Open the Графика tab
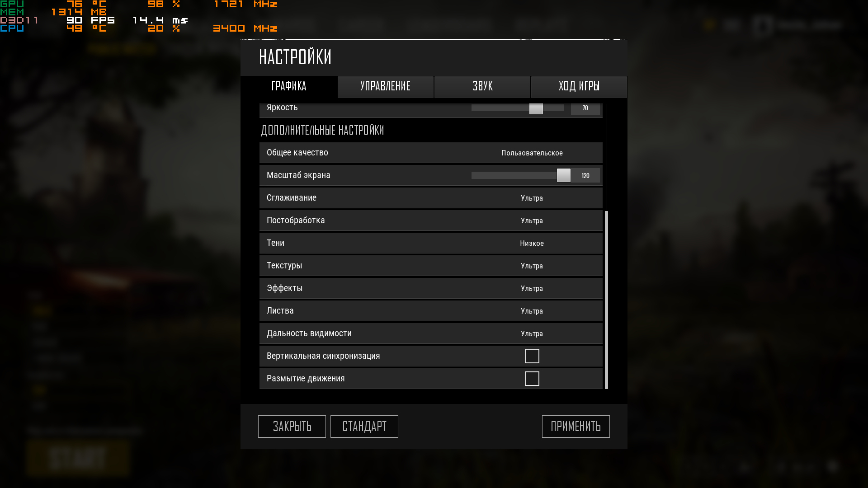868x488 pixels. point(289,87)
